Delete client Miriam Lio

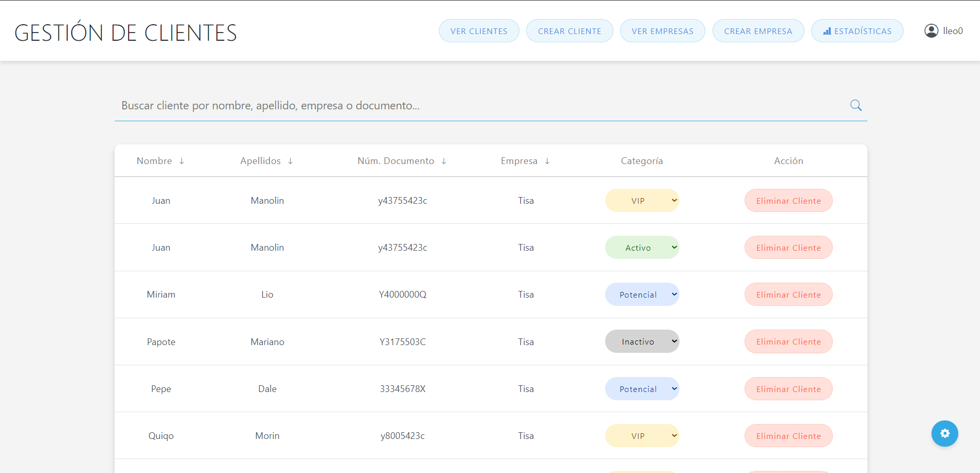[x=788, y=295]
